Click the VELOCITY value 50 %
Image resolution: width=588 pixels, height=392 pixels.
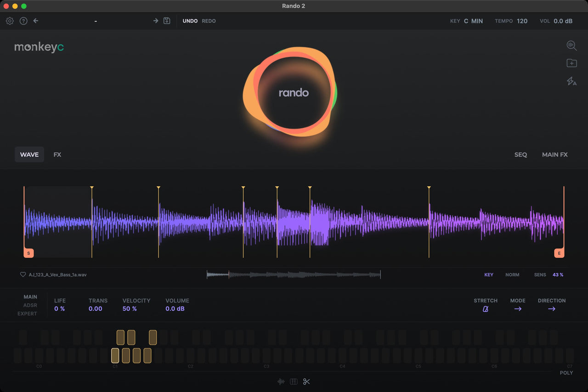130,309
